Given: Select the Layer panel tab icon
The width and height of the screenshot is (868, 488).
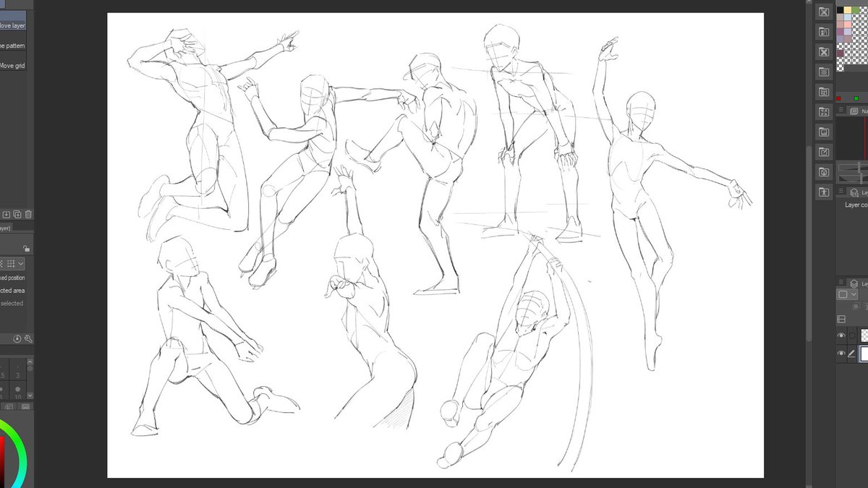Looking at the screenshot, I should 854,283.
